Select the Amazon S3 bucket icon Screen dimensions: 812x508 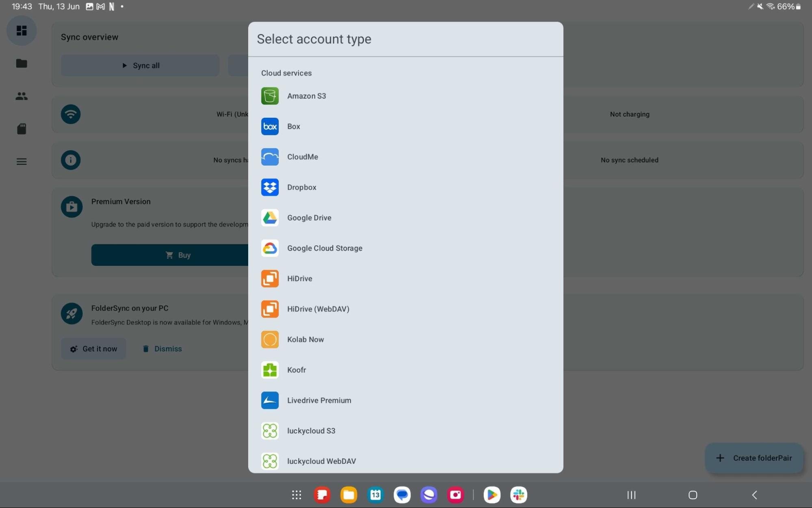(x=270, y=96)
